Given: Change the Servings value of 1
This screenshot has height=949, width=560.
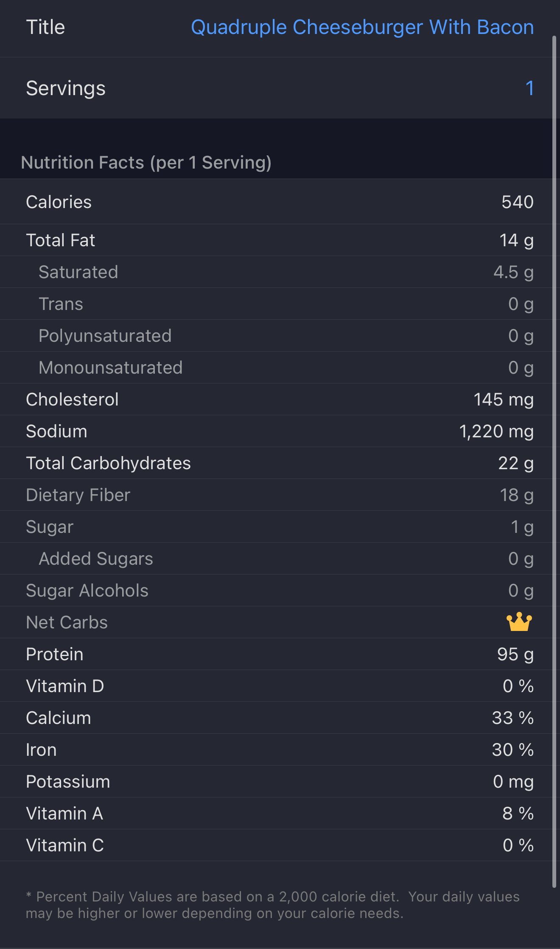Looking at the screenshot, I should coord(529,88).
